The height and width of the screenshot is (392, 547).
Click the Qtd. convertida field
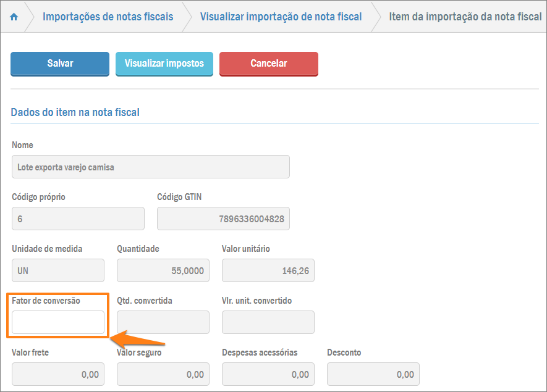tap(163, 322)
